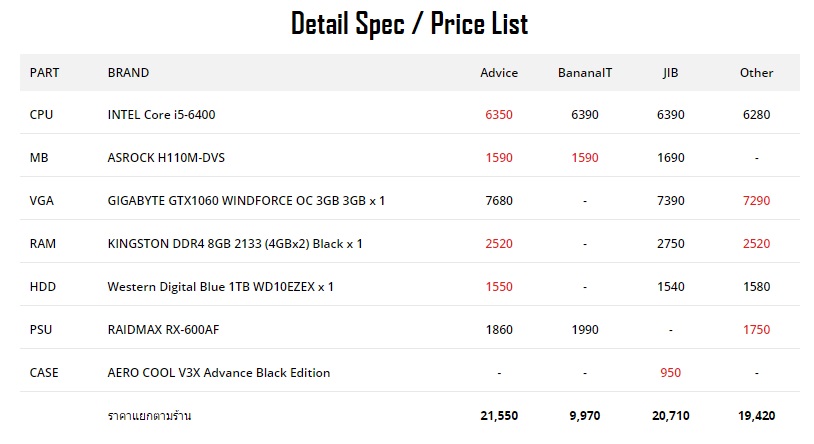Screen dimensions: 814x444
Task: Click the Advice total 21,550
Action: click(499, 415)
